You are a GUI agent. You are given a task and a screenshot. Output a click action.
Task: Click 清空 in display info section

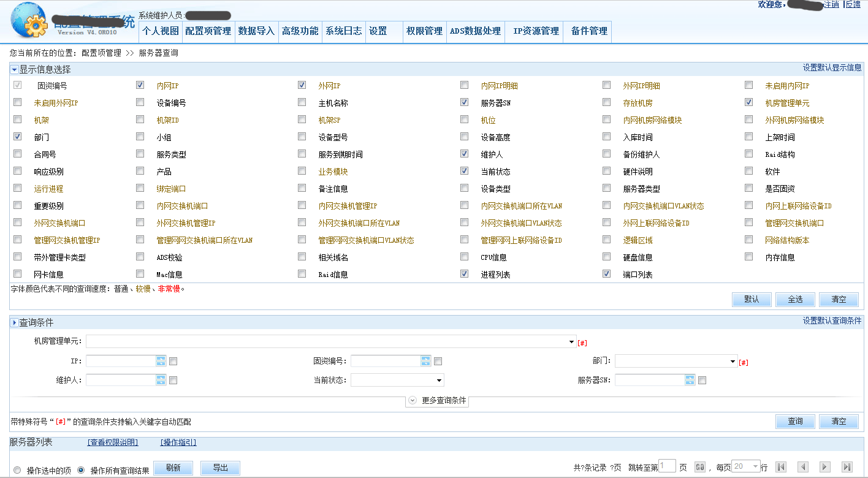point(839,299)
